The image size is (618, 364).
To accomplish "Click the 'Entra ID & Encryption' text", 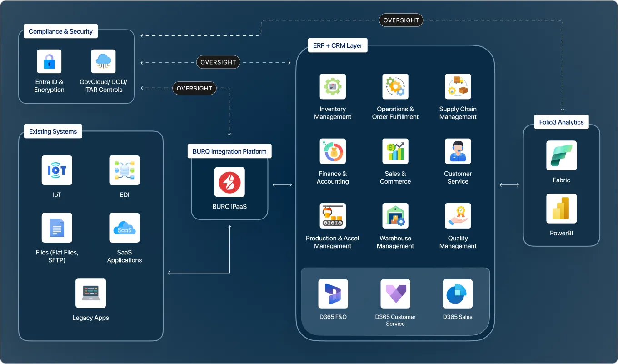I will click(49, 86).
